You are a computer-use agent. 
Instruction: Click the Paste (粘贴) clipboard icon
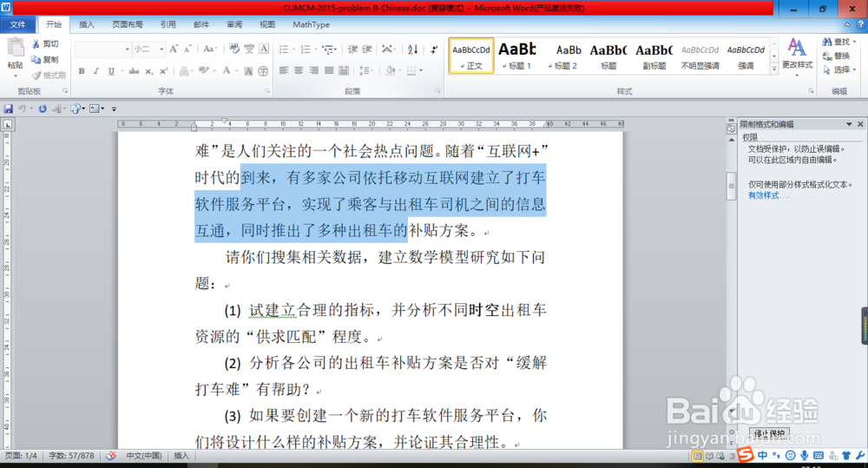click(x=16, y=48)
